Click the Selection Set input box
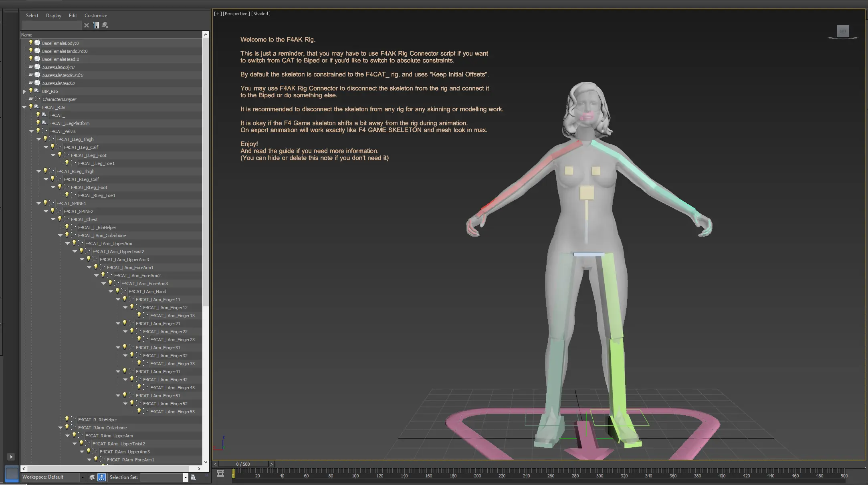This screenshot has width=868, height=485. tap(161, 477)
